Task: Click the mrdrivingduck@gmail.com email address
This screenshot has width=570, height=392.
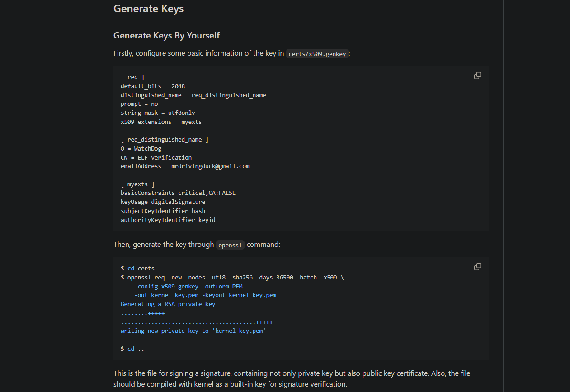Action: click(210, 166)
